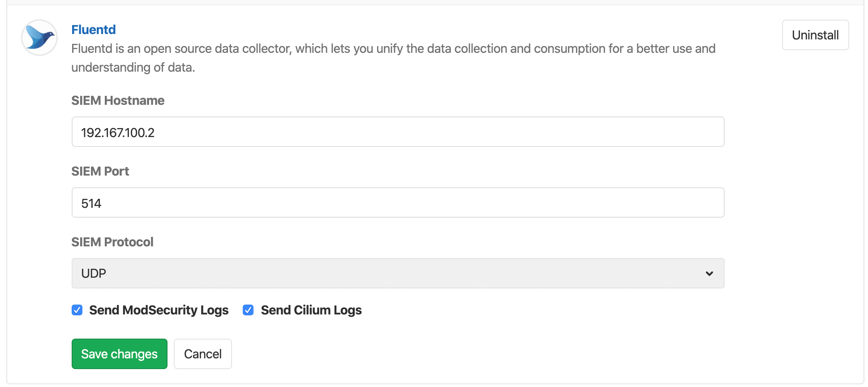Click the SIEM Hostname input field
Image resolution: width=868 pixels, height=387 pixels.
[x=398, y=132]
